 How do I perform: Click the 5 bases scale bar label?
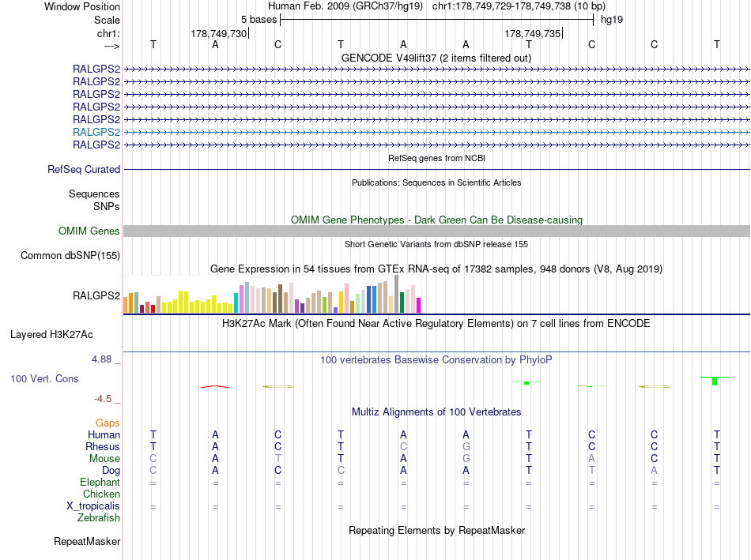tap(259, 20)
